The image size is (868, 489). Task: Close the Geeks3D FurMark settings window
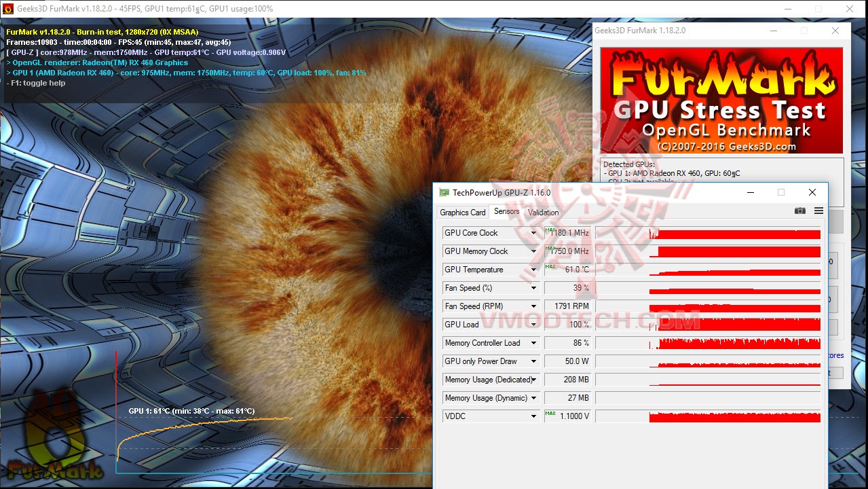pyautogui.click(x=835, y=31)
